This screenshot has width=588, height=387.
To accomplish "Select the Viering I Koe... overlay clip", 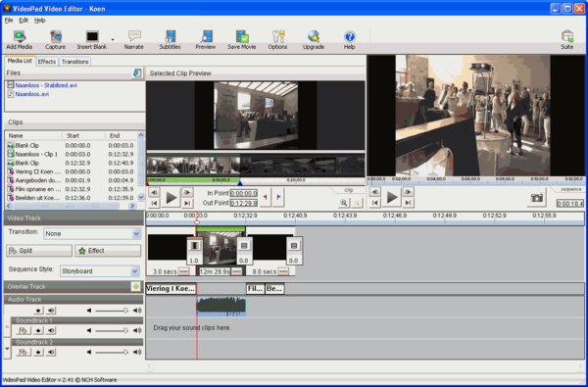I will tap(171, 289).
